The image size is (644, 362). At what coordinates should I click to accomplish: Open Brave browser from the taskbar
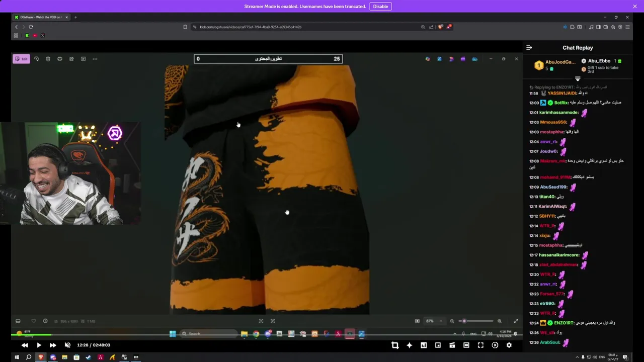pyautogui.click(x=41, y=357)
